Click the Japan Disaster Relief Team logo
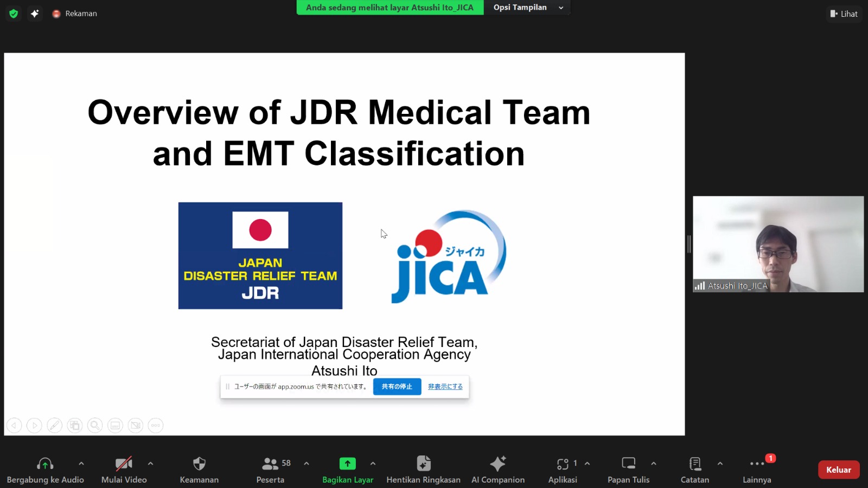This screenshot has width=868, height=488. [x=260, y=256]
